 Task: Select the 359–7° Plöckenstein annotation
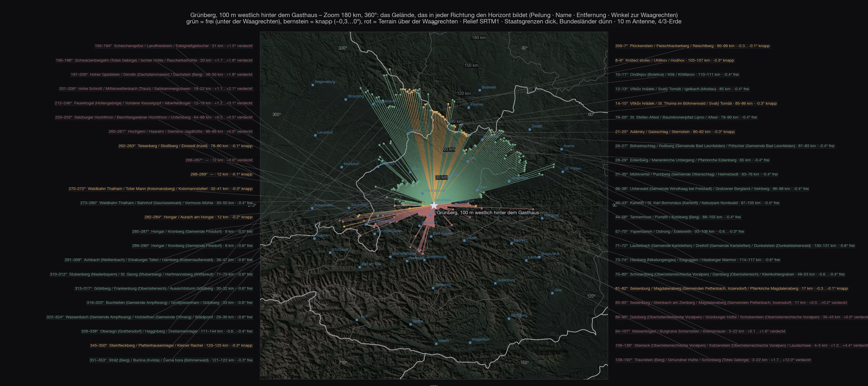(x=692, y=46)
